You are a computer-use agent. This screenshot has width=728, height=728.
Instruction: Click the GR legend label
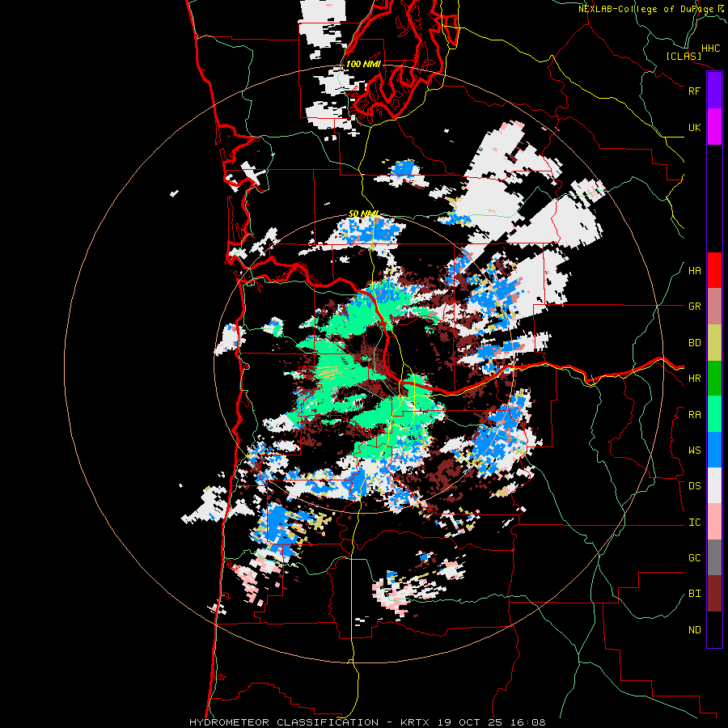(694, 307)
